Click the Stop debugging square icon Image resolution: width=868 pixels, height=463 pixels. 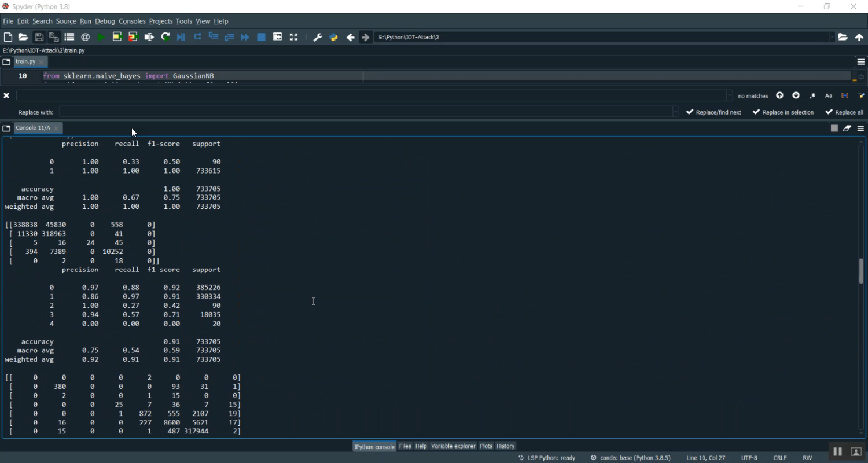tap(261, 37)
